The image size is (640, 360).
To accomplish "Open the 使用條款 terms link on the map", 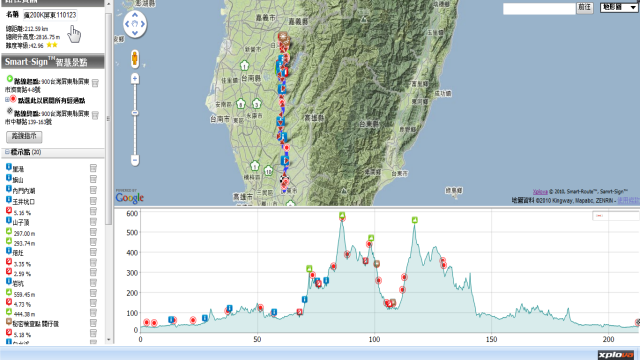I will pos(629,200).
